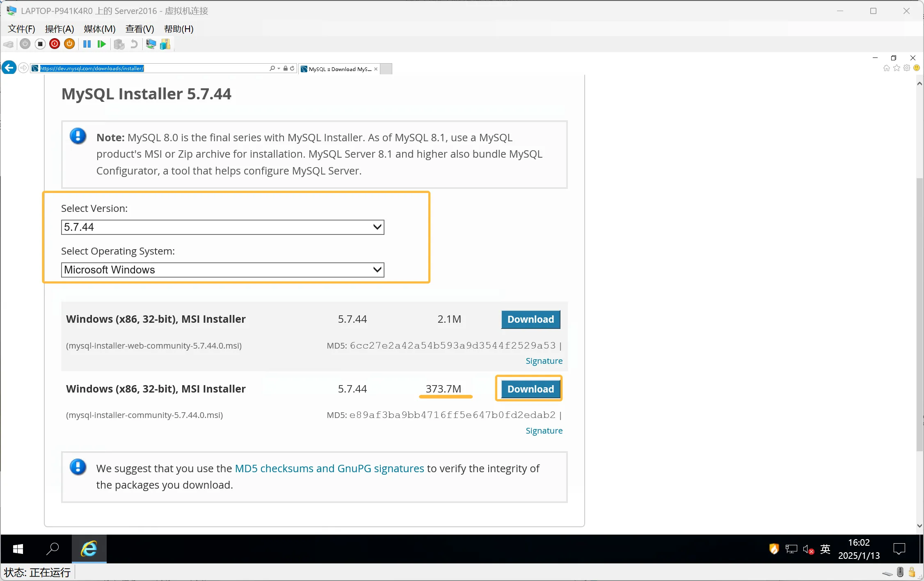Screen dimensions: 924x581
Task: Open the 查看(V) menu
Action: 140,29
